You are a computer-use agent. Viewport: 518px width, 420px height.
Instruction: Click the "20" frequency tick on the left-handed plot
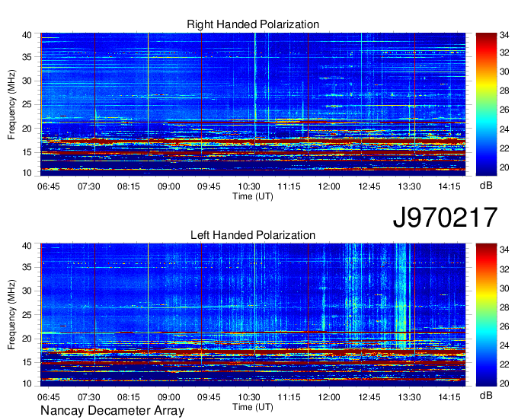27,339
